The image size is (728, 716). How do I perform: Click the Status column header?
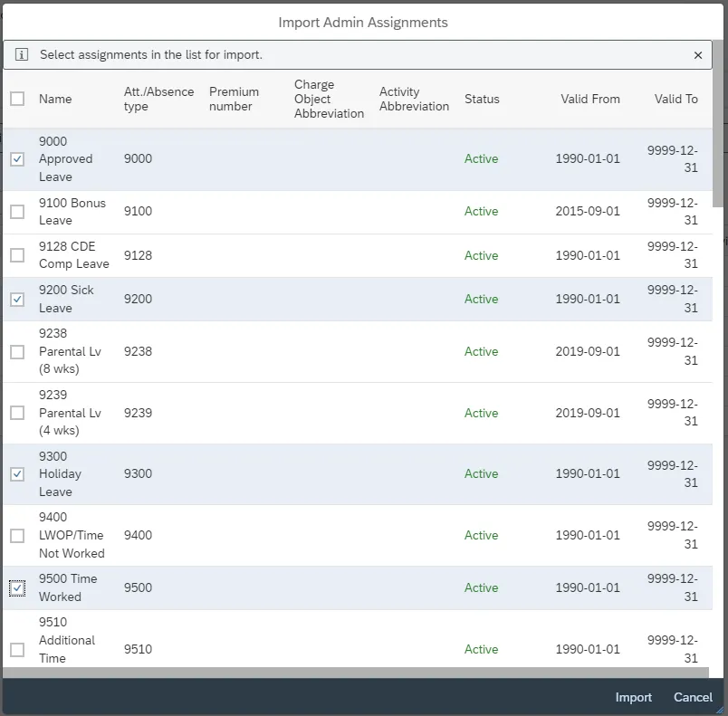point(482,99)
